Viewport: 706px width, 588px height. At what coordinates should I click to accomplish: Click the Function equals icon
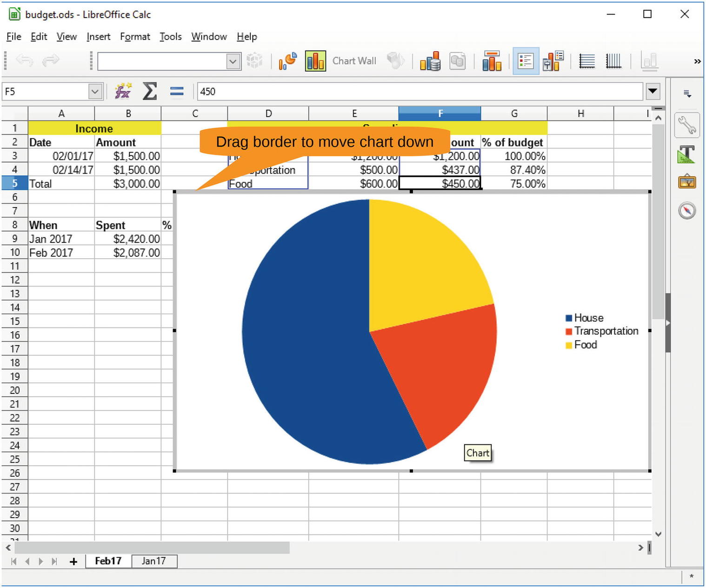click(177, 92)
